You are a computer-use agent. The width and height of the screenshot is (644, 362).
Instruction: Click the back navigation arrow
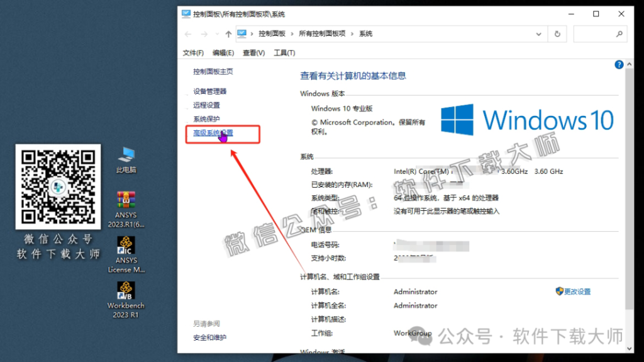[x=188, y=34]
